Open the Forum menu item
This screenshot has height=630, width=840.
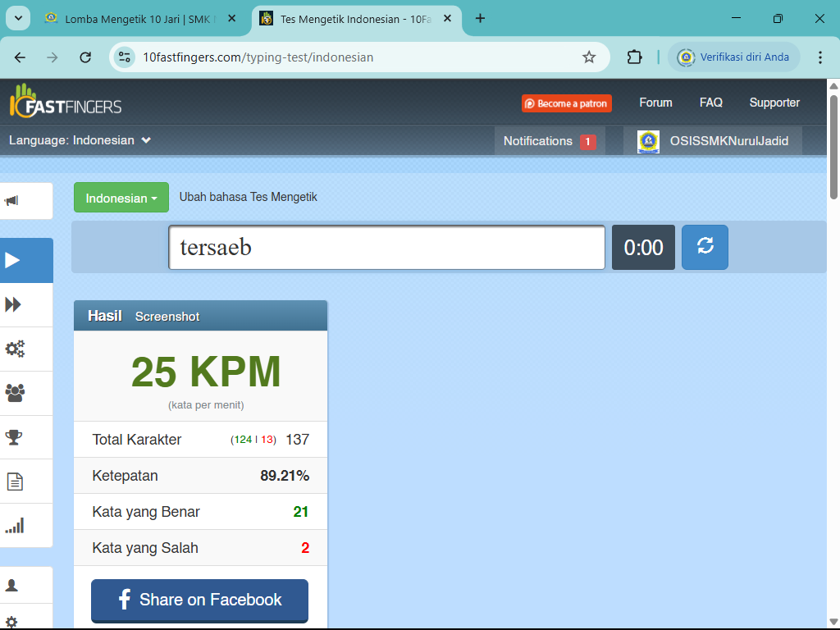655,102
